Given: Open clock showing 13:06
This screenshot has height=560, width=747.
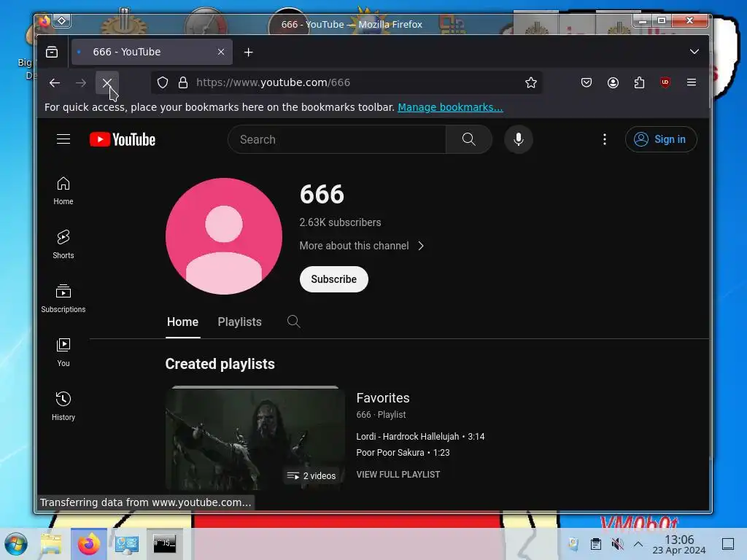Looking at the screenshot, I should click(x=679, y=544).
